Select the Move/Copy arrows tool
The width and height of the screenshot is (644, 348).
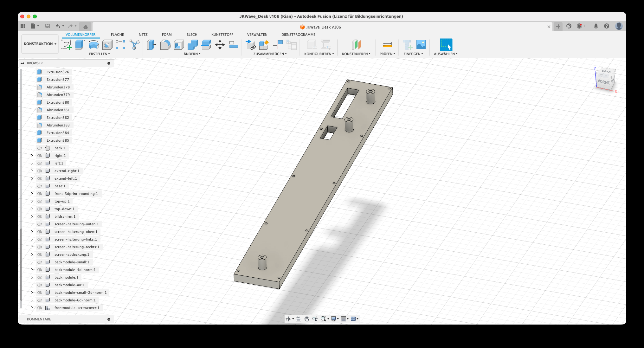[x=220, y=45]
